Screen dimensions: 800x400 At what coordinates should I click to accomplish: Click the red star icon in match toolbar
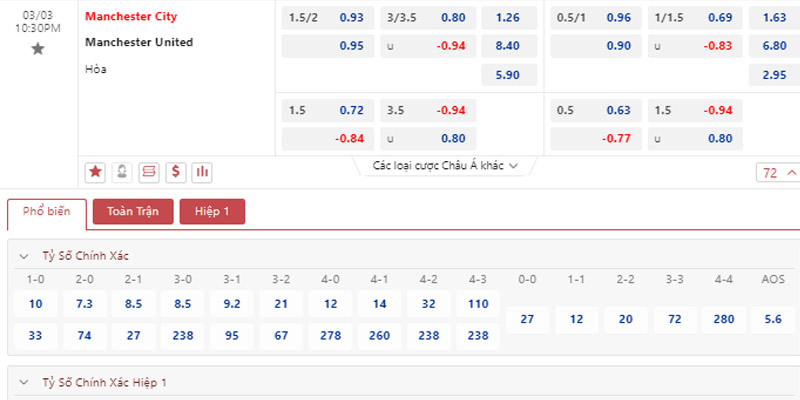pos(95,172)
